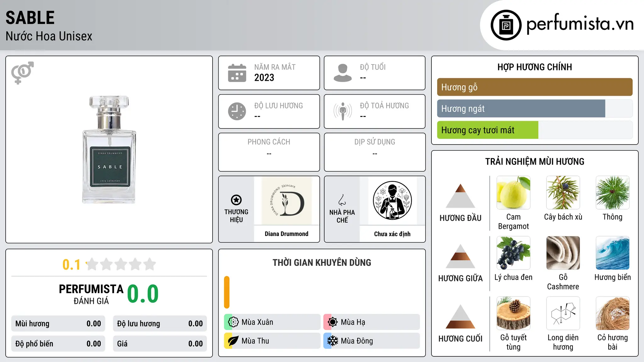Screen dimensions: 644x362
Task: Click the Hợp hương chính heading
Action: point(535,67)
